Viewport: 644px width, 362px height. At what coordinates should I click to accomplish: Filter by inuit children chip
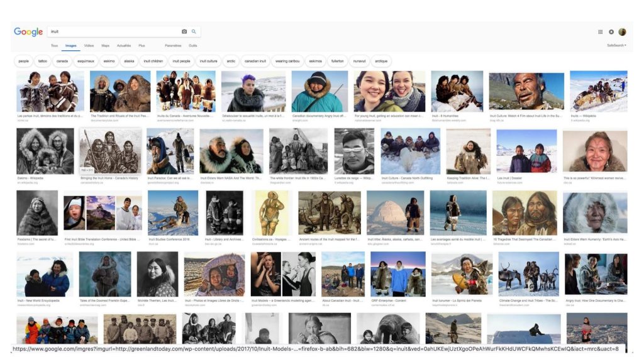[153, 61]
